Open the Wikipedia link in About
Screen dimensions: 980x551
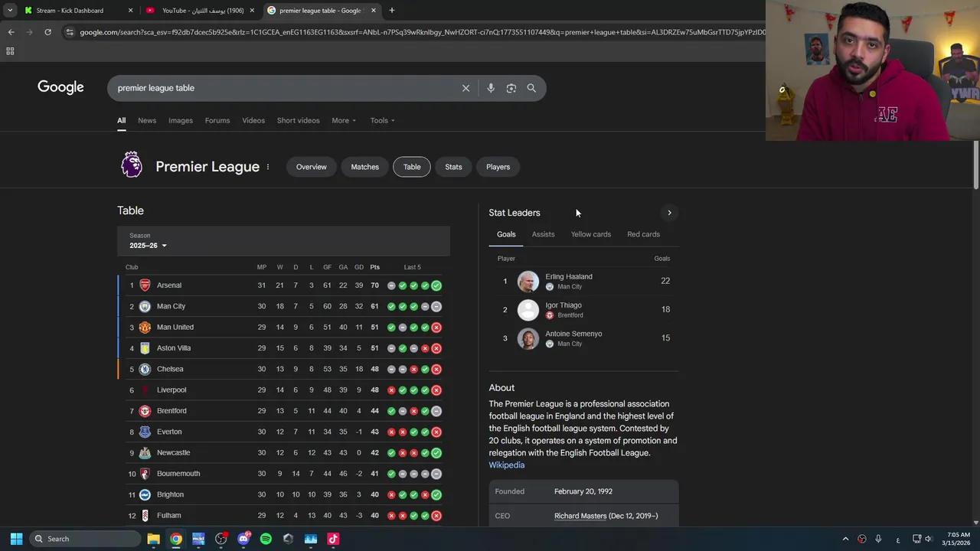click(507, 465)
